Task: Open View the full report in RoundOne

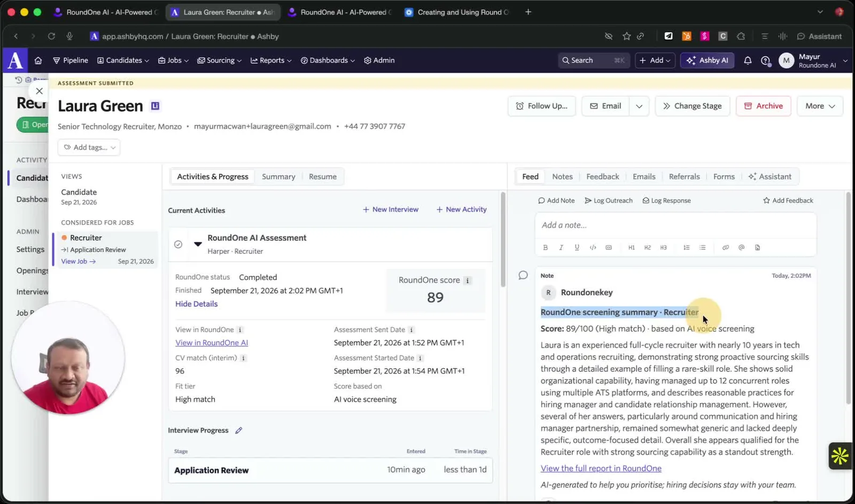Action: point(601,468)
